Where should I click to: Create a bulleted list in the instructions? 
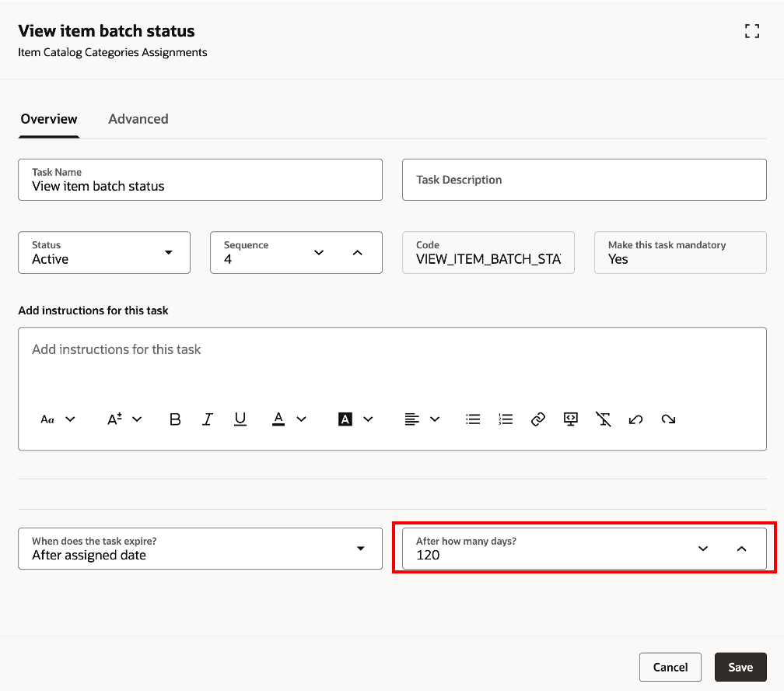point(473,419)
